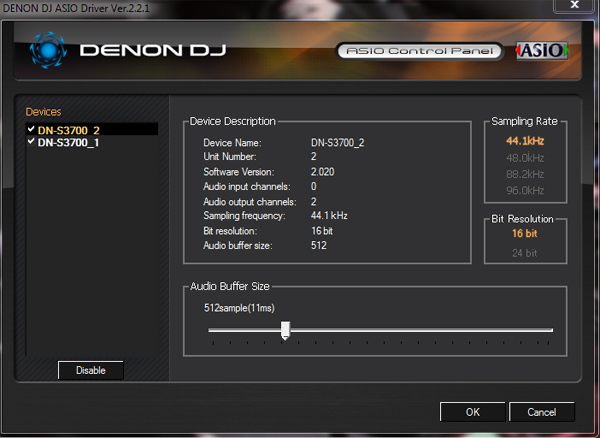This screenshot has width=600, height=438.
Task: Click the Audio input channels label
Action: point(247,186)
